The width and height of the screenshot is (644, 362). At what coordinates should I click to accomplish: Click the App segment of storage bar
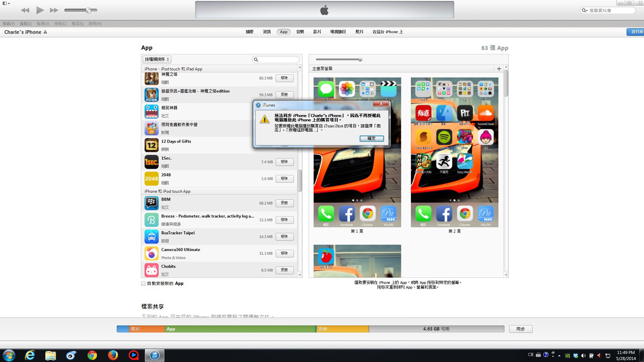pos(240,329)
